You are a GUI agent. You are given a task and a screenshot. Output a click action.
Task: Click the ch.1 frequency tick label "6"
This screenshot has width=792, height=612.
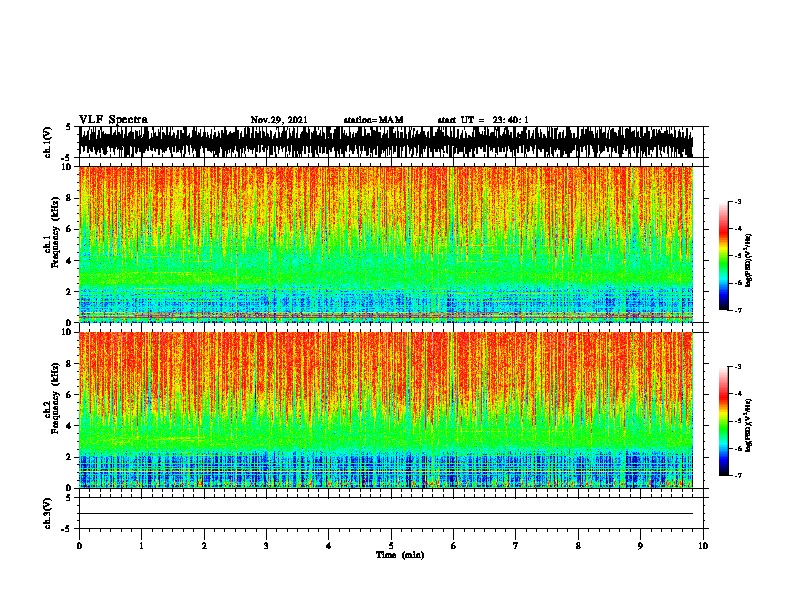[x=70, y=229]
